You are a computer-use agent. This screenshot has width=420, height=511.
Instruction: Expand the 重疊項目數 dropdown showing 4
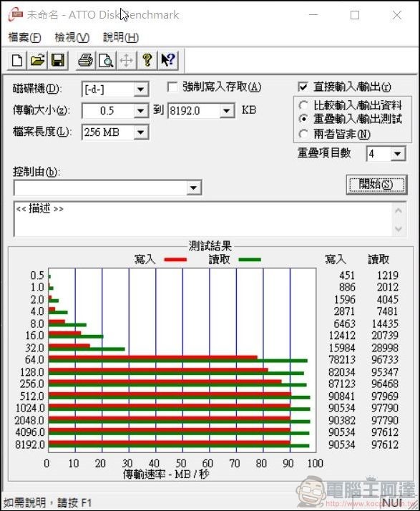click(x=398, y=153)
